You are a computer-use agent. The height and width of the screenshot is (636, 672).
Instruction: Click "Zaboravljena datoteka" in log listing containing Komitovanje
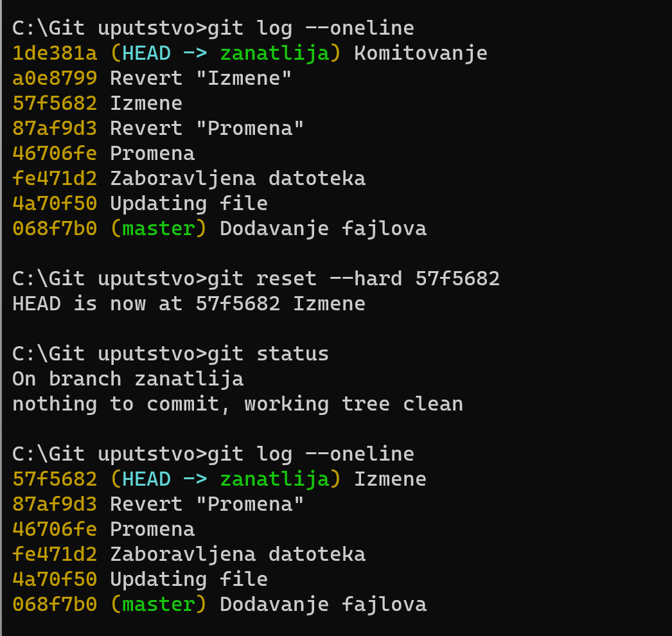pyautogui.click(x=237, y=178)
